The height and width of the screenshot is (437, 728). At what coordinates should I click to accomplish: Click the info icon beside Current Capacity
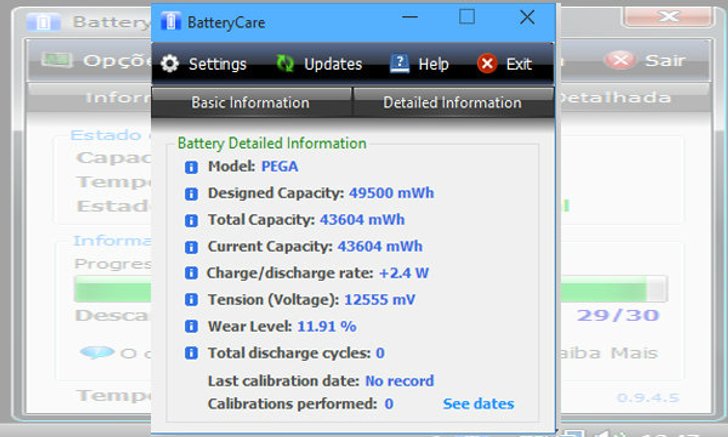click(191, 247)
